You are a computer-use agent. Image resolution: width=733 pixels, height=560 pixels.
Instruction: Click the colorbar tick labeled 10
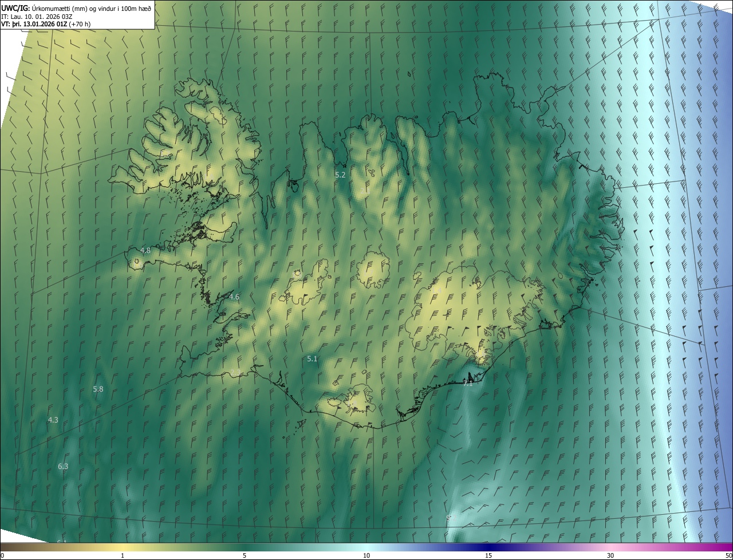pos(366,556)
